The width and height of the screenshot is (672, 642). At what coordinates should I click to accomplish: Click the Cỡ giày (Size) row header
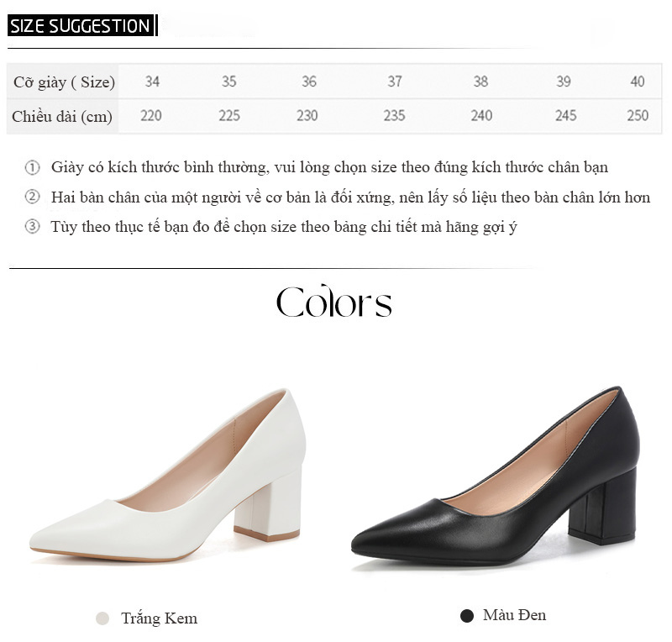click(65, 82)
